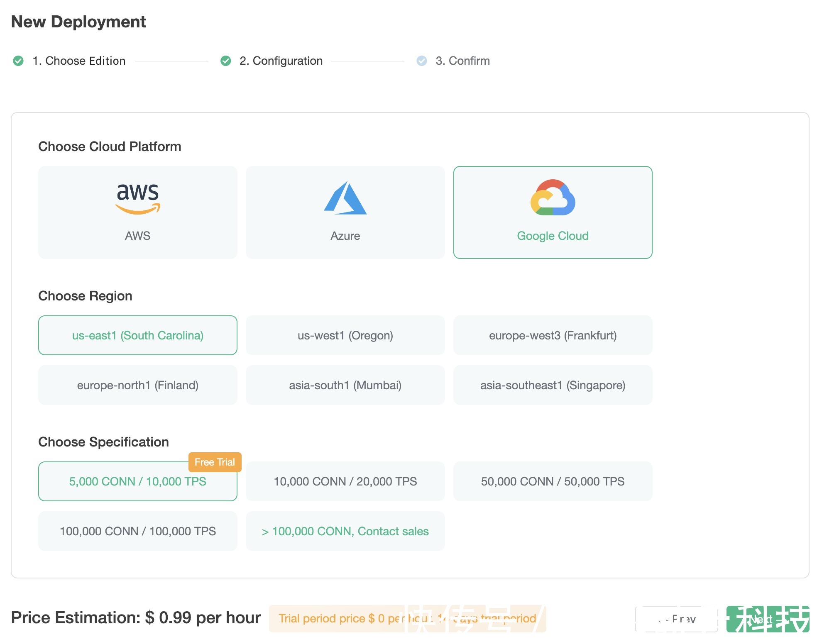Click the Free Trial badge

click(x=215, y=462)
